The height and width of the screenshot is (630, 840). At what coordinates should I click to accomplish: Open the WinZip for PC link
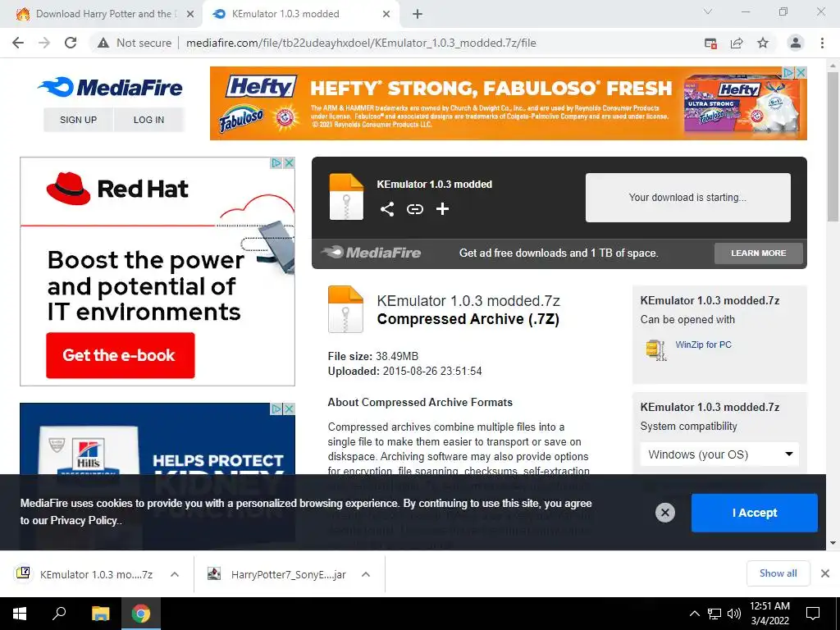pos(703,345)
